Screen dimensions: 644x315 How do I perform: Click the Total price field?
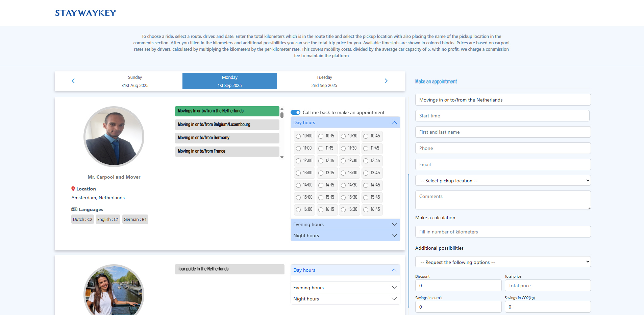click(x=548, y=286)
